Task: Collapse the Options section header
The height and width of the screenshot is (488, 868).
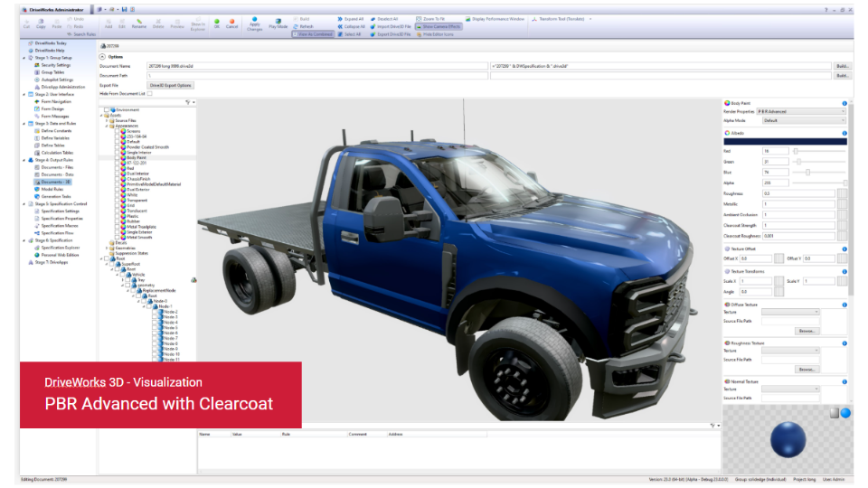Action: click(x=102, y=56)
